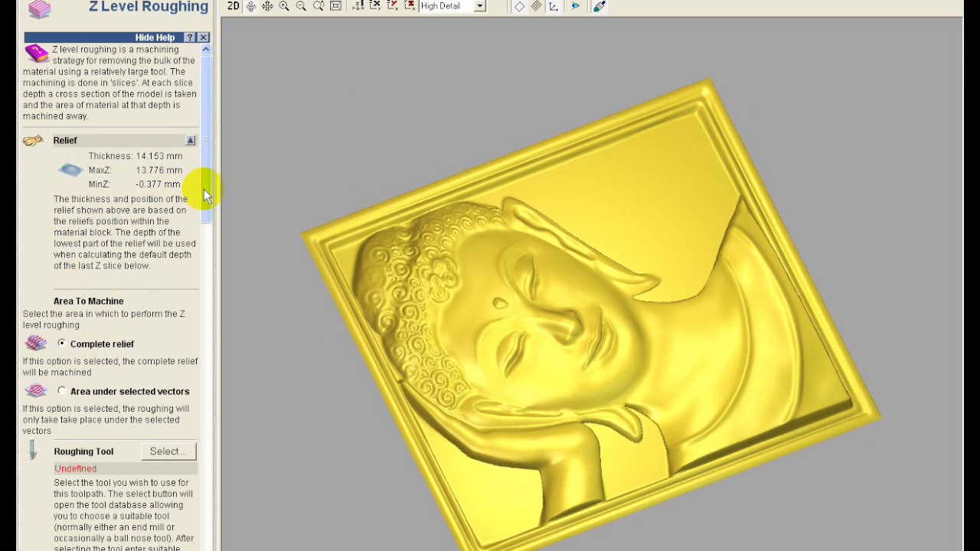Click the zoom out magnifier icon
Image resolution: width=980 pixels, height=551 pixels.
[x=301, y=6]
